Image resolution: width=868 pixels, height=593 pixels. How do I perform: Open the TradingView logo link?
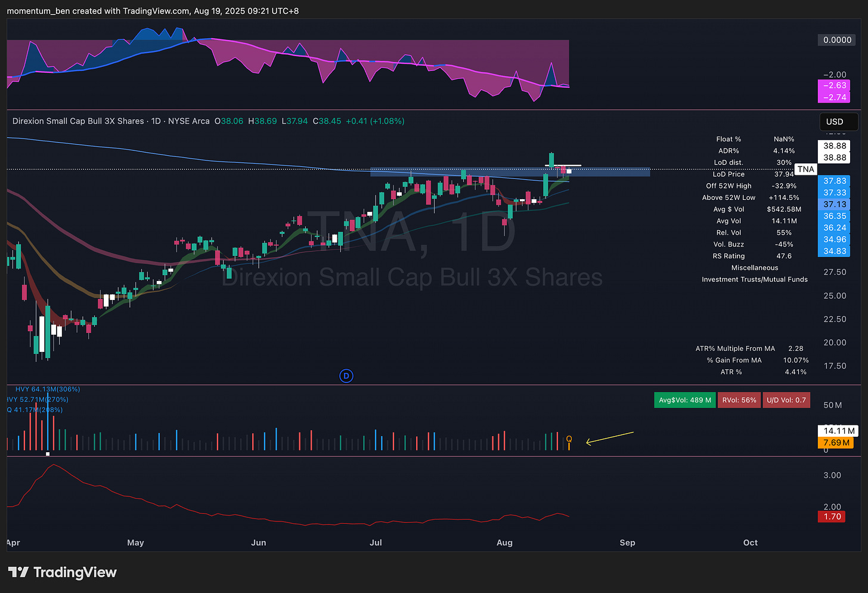click(62, 572)
